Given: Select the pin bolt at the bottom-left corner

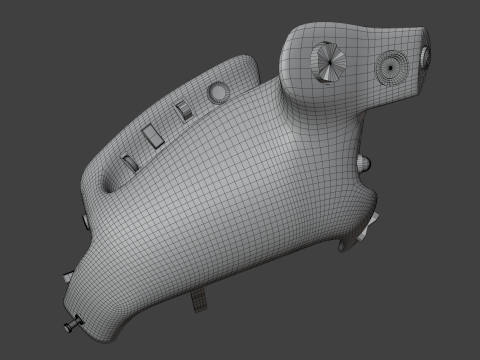Looking at the screenshot, I should pos(73,324).
